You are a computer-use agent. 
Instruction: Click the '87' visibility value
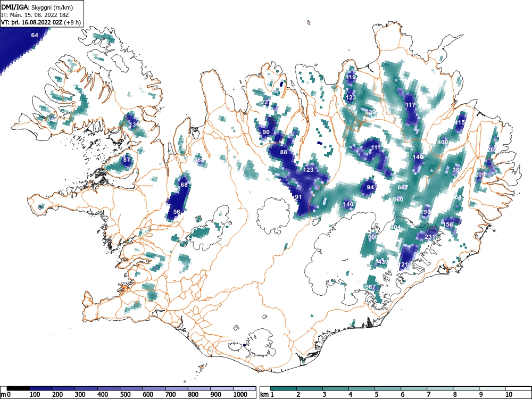[x=127, y=160]
